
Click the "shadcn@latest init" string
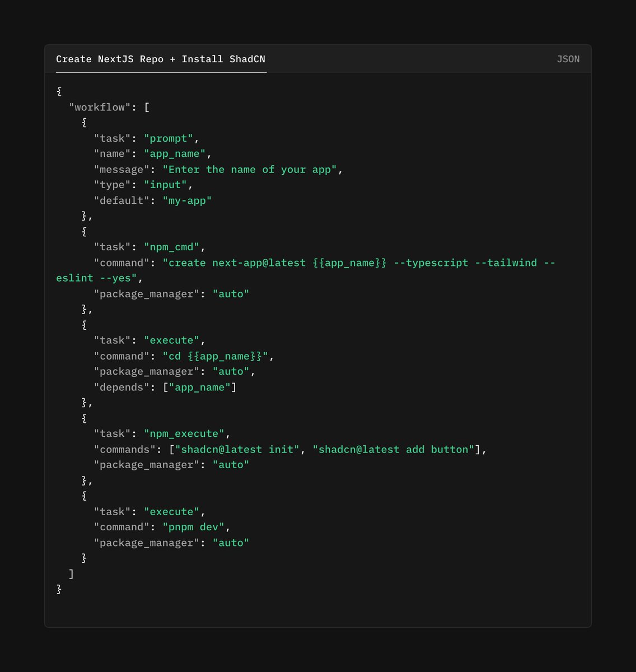tap(237, 449)
